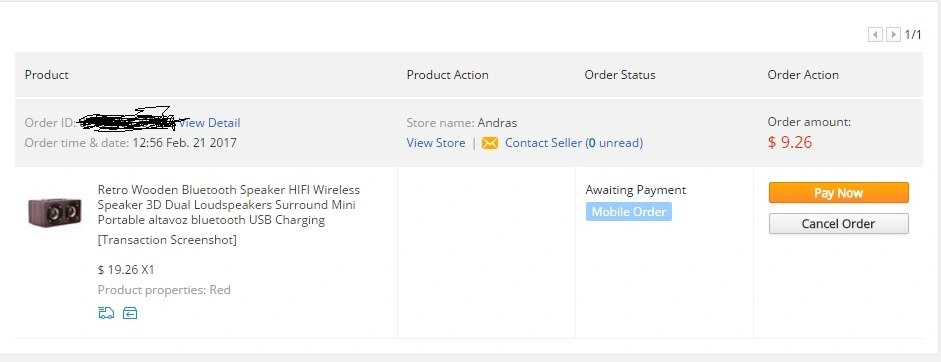Visit the store via View Store
Viewport: 941px width, 362px height.
[x=436, y=143]
